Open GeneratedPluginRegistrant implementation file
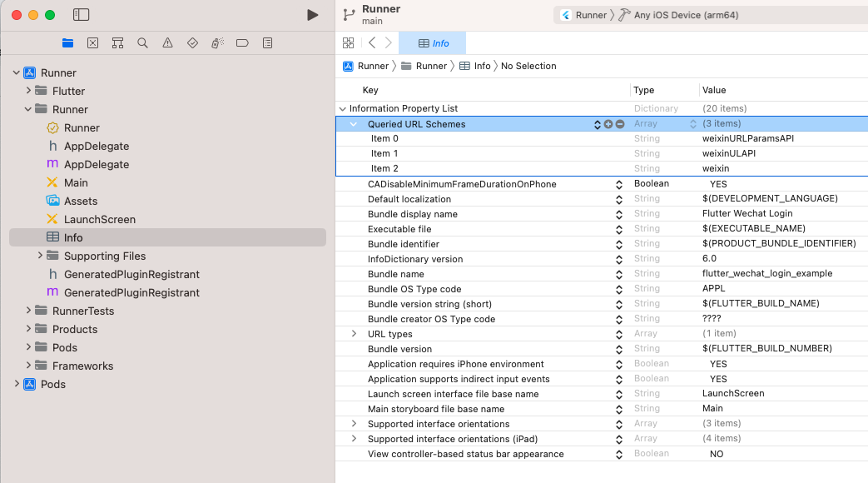The height and width of the screenshot is (483, 868). (x=123, y=292)
